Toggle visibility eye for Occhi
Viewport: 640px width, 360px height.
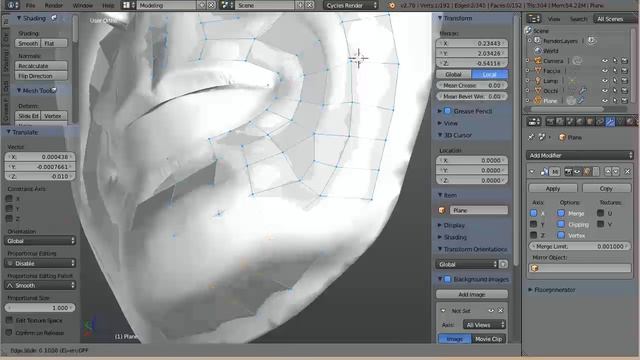coord(605,91)
